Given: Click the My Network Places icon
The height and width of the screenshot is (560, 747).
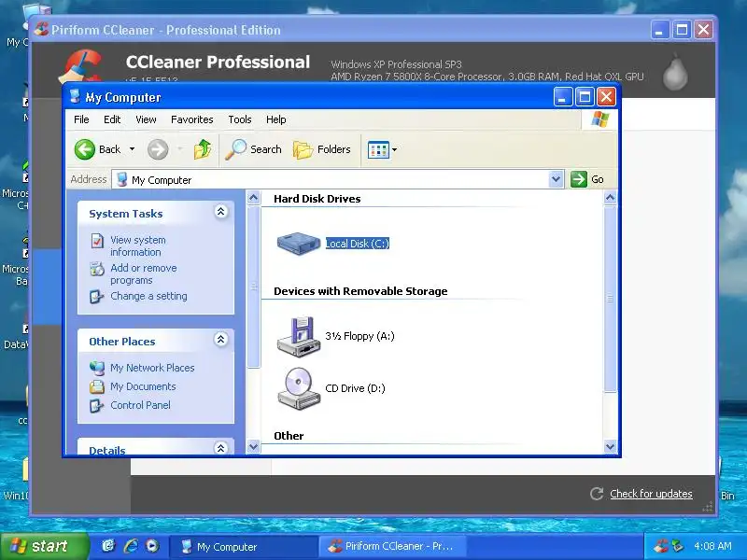Looking at the screenshot, I should 97,368.
